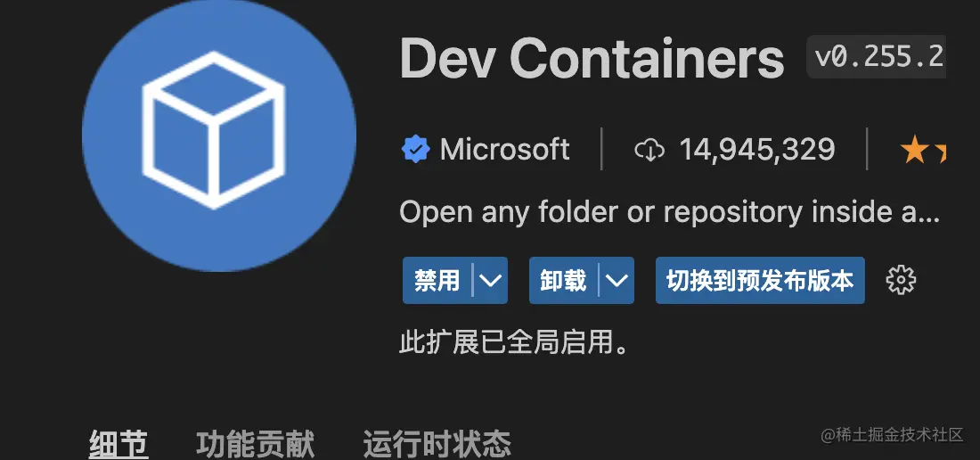The image size is (980, 460).
Task: Expand the dropdown arrow beside 禁用
Action: [x=490, y=281]
